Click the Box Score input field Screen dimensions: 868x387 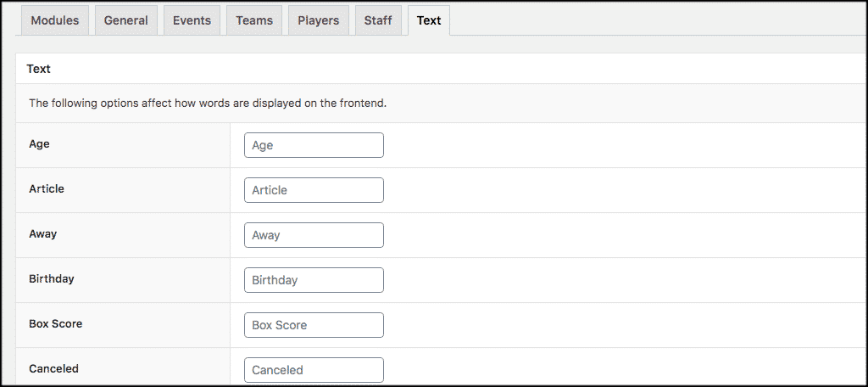coord(314,325)
